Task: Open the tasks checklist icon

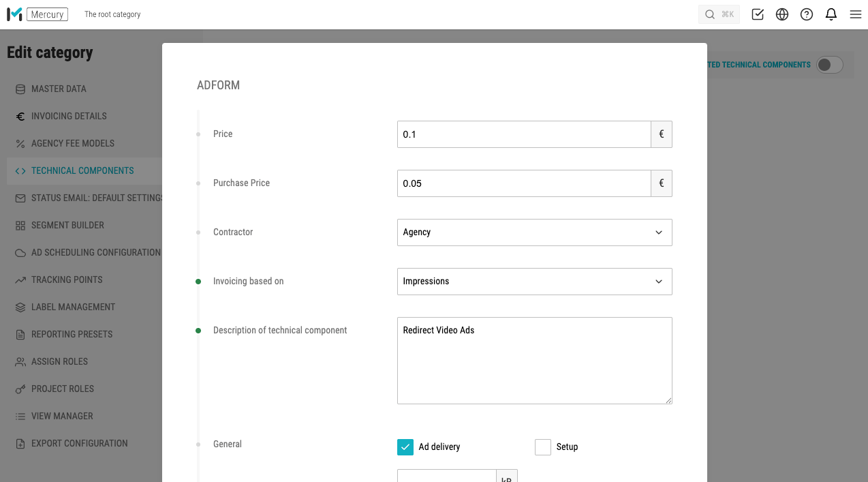Action: tap(758, 14)
